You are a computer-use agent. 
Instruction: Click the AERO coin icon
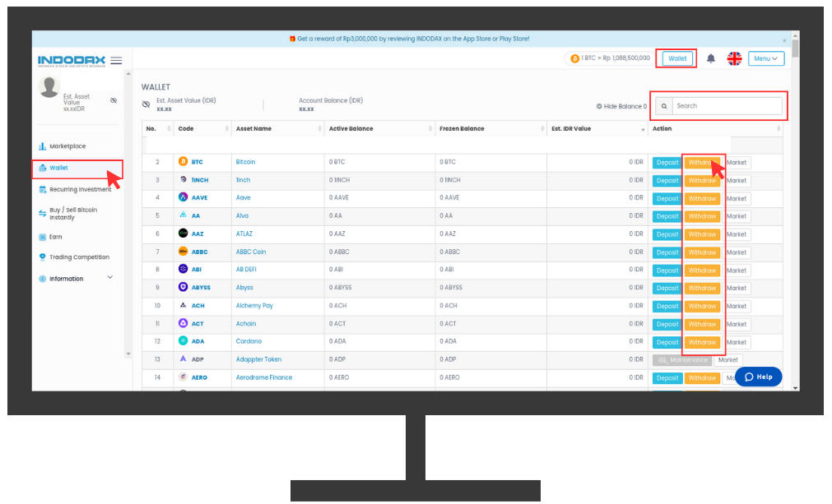(x=183, y=377)
